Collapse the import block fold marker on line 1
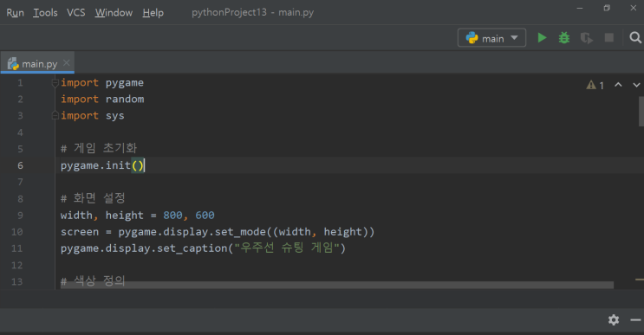This screenshot has width=644, height=335. click(x=55, y=83)
